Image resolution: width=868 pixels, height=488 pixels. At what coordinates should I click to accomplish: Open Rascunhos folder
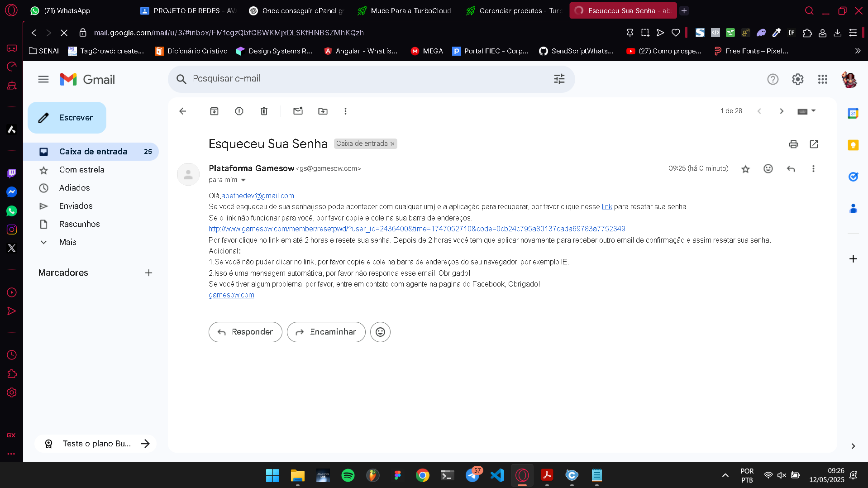pos(91,224)
